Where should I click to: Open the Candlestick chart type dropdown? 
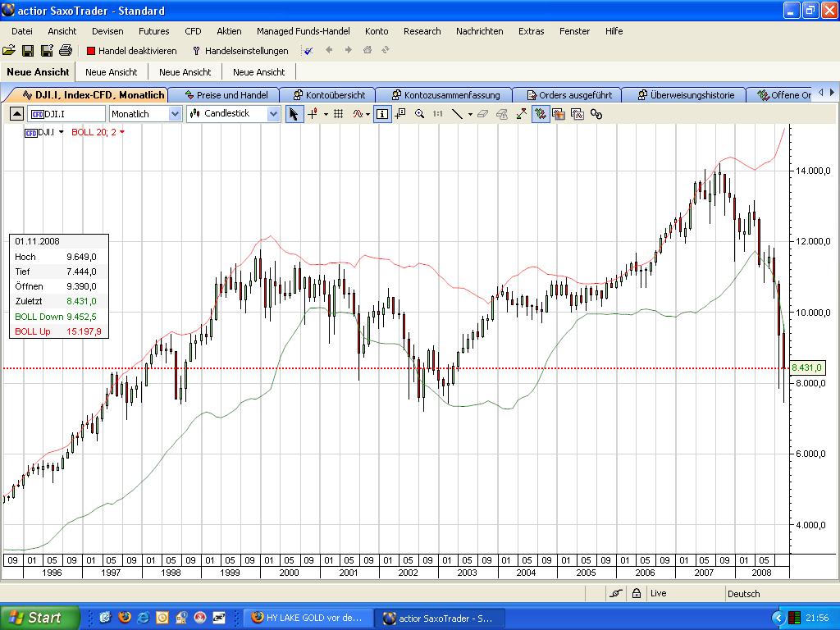coord(273,113)
